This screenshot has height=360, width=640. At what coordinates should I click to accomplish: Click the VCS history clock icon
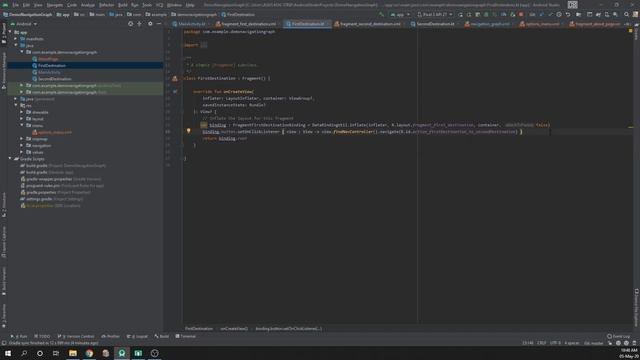tap(559, 14)
